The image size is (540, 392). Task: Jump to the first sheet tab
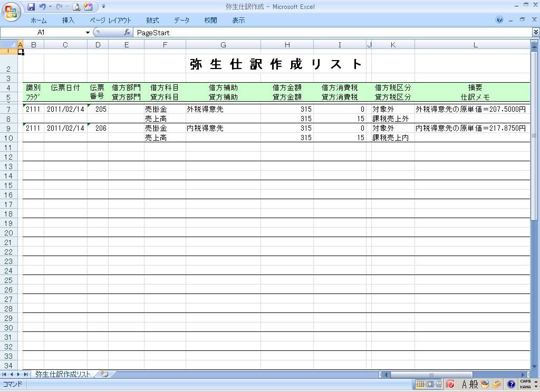4,374
